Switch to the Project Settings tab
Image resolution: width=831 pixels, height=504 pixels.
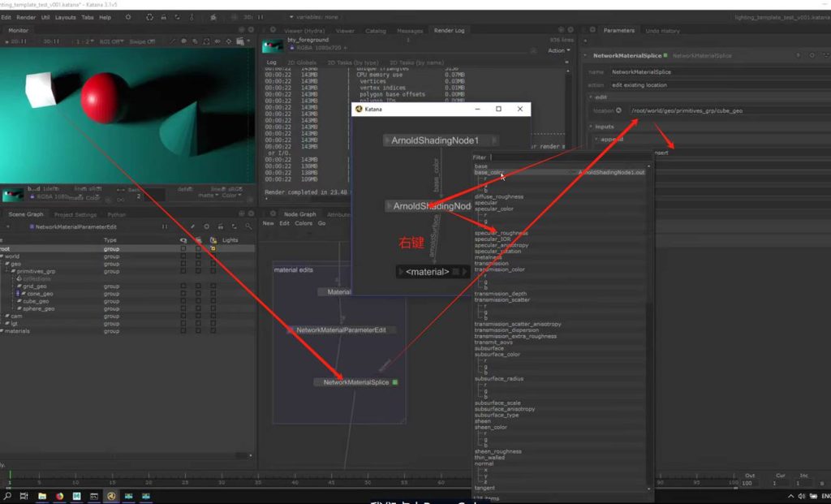[x=75, y=214]
